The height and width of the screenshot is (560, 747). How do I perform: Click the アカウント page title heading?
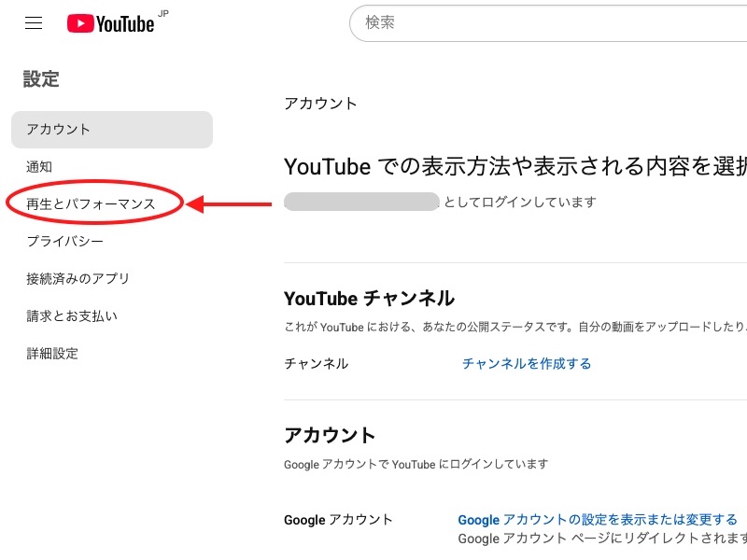(320, 104)
